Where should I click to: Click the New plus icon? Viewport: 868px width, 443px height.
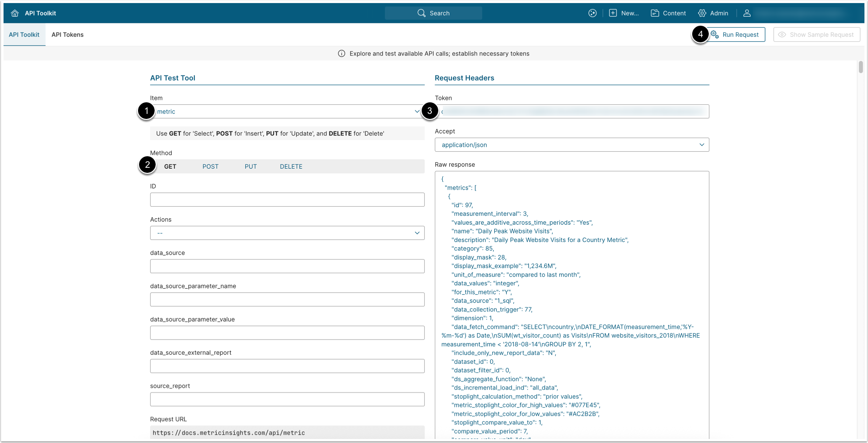(613, 13)
